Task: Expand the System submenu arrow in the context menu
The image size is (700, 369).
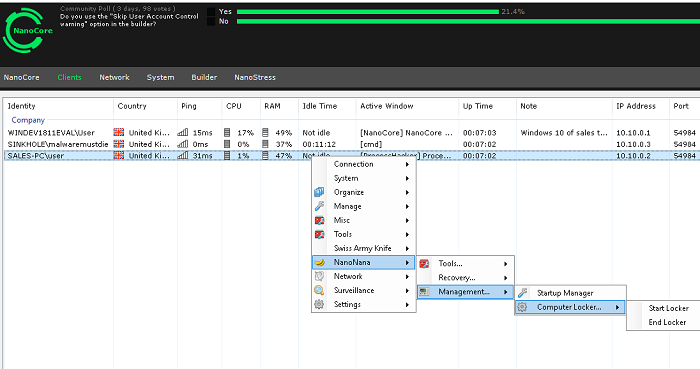Action: pos(408,178)
